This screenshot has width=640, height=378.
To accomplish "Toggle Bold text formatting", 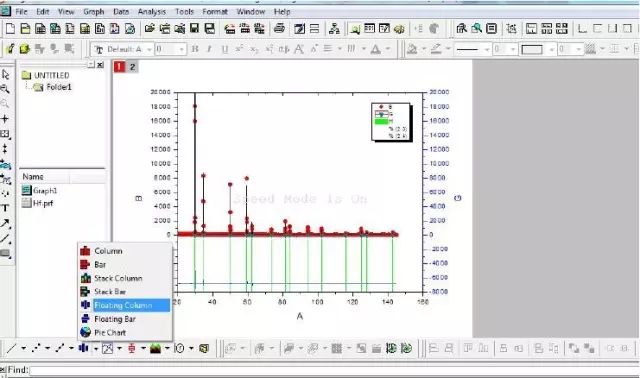I will coord(195,49).
